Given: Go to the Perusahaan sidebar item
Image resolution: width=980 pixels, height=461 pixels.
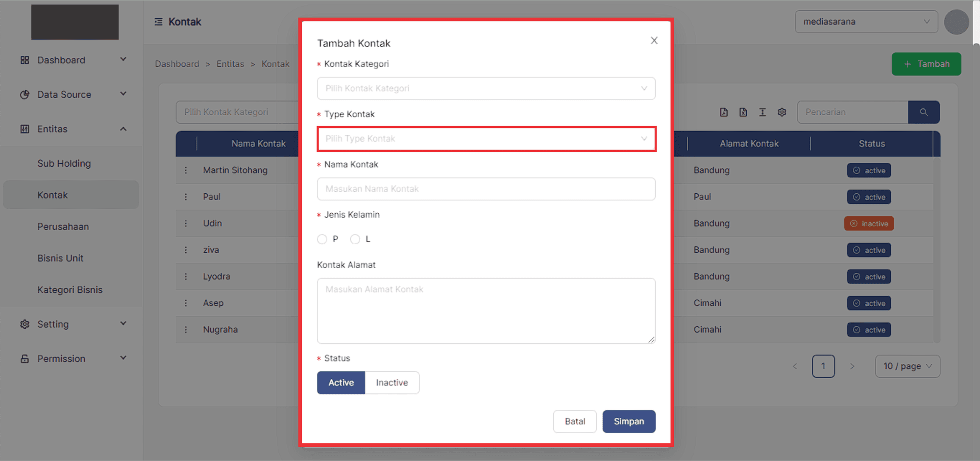Looking at the screenshot, I should (63, 226).
